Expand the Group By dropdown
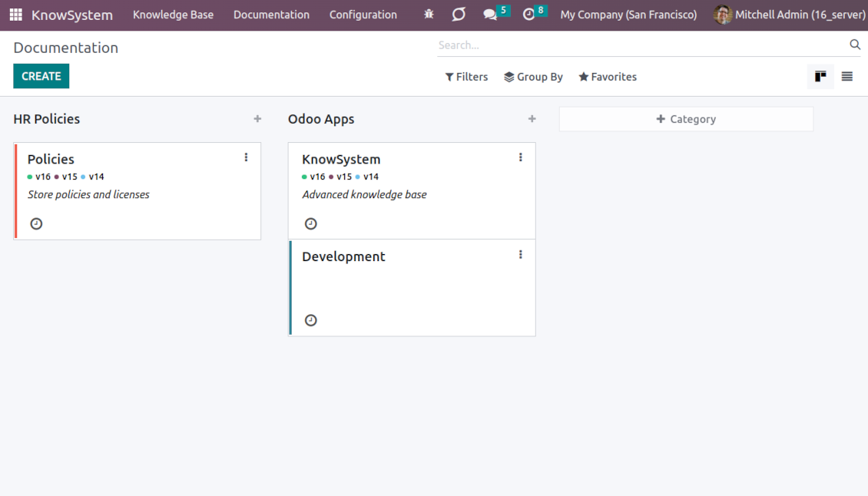Viewport: 868px width, 496px height. [533, 77]
